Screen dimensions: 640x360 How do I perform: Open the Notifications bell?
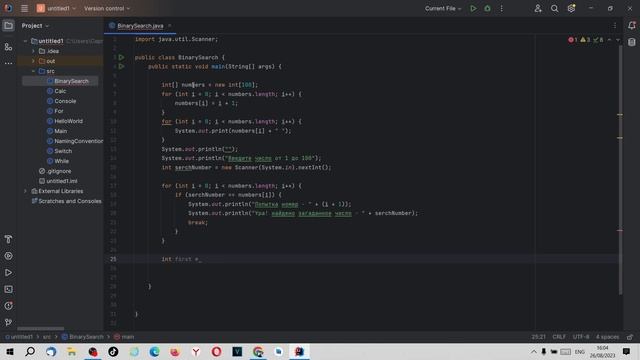click(632, 25)
